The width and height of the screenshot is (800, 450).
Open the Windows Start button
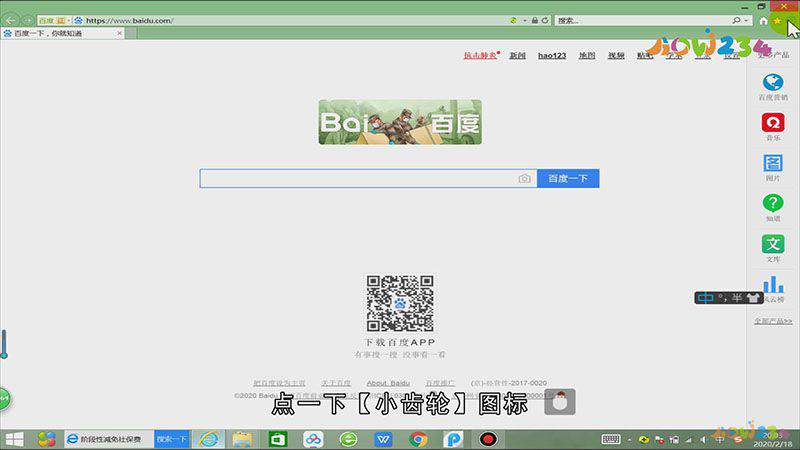[x=14, y=439]
